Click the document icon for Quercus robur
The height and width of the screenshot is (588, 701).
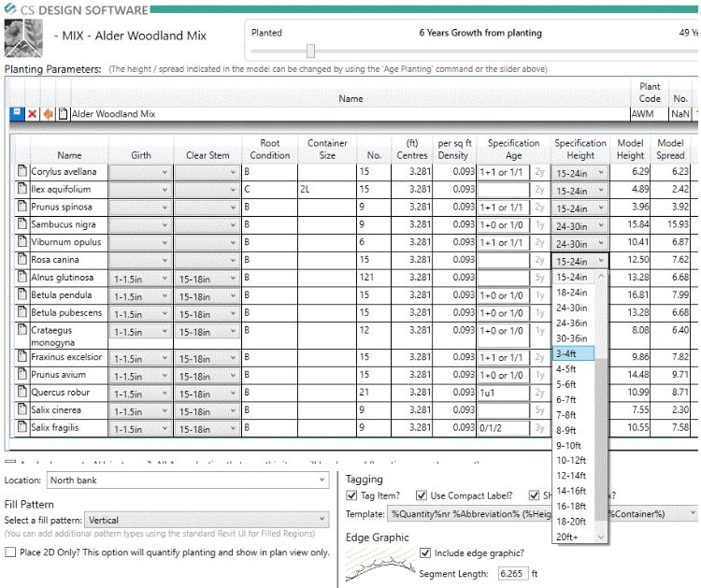pos(21,392)
